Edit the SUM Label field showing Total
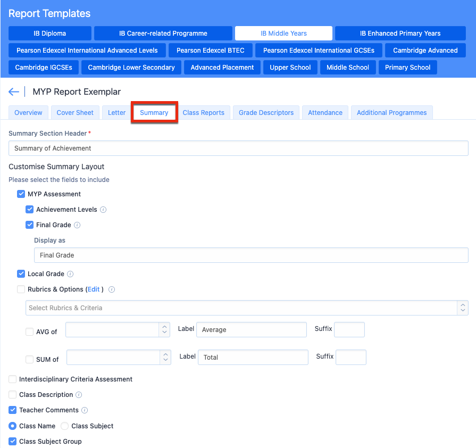The height and width of the screenshot is (448, 476). pos(253,358)
